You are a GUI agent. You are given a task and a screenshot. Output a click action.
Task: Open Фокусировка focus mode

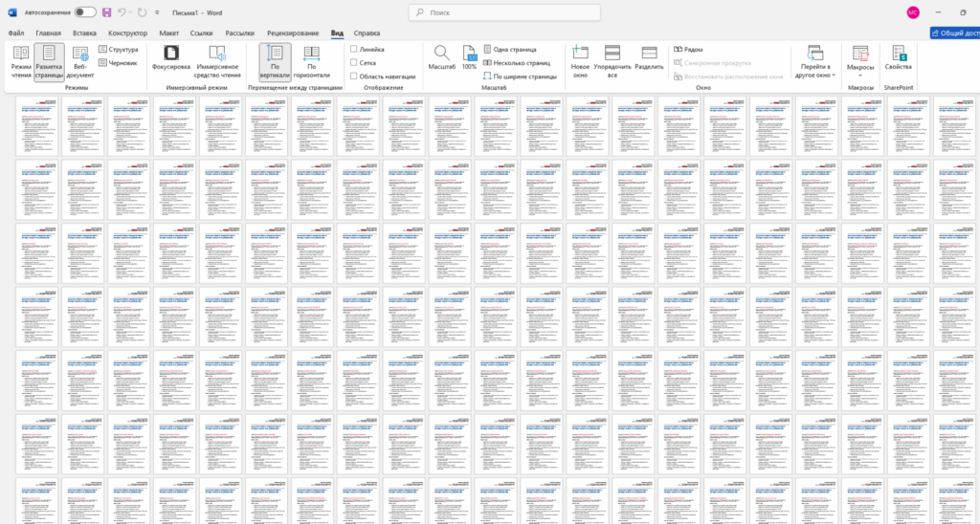tap(171, 57)
